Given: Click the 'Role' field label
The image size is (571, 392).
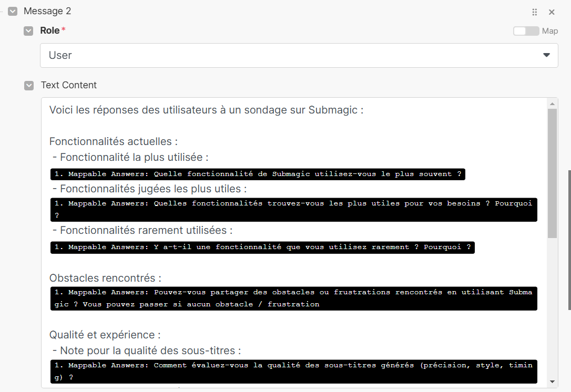Looking at the screenshot, I should click(50, 30).
